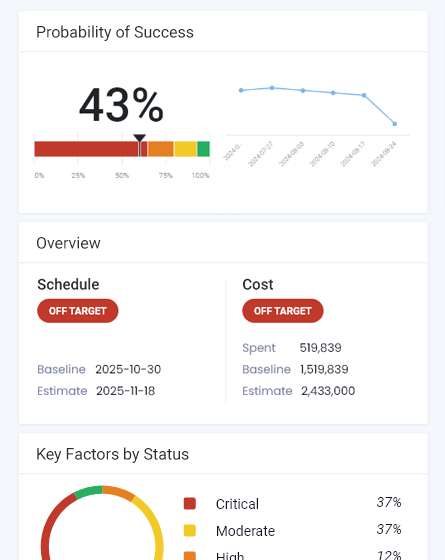
Task: Click the cost Baseline value 1,519,839
Action: (x=324, y=369)
